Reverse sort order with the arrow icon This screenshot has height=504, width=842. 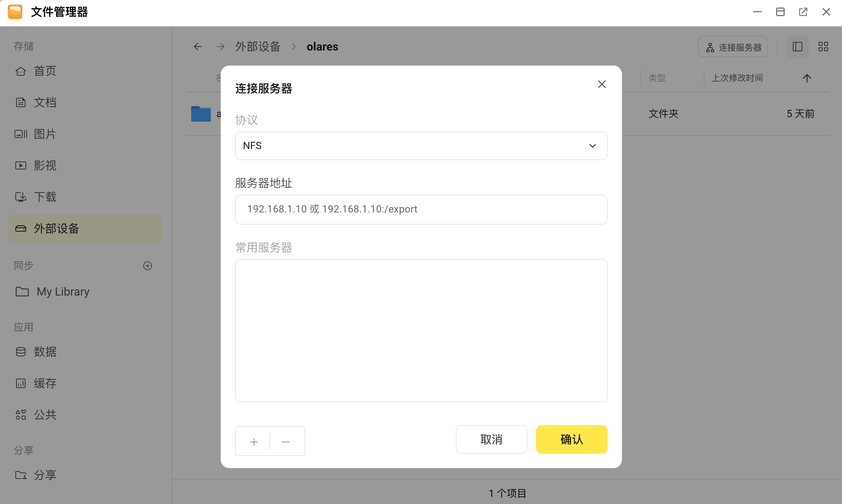tap(807, 78)
